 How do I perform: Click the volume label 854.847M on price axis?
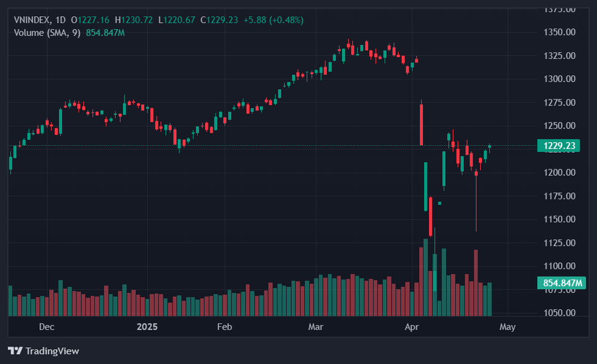coord(562,283)
